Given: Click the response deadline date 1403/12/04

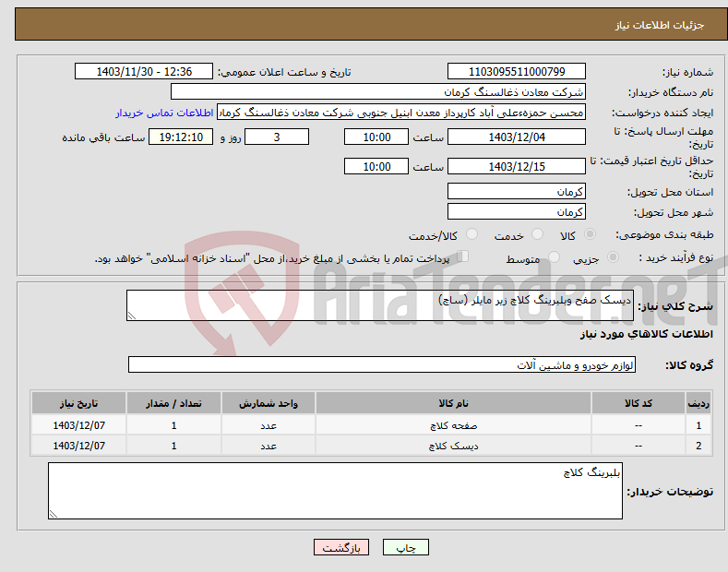Looking at the screenshot, I should (x=517, y=137).
